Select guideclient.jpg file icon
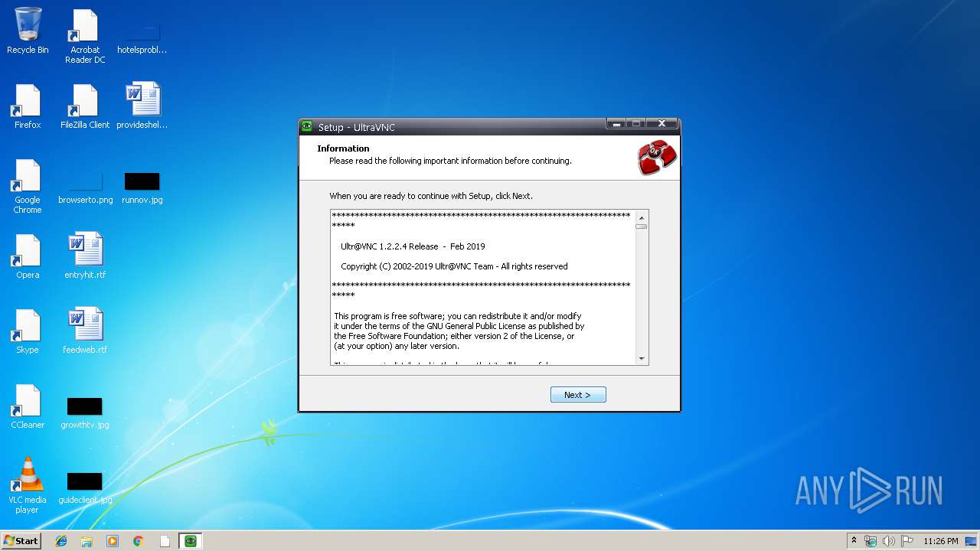 (85, 488)
